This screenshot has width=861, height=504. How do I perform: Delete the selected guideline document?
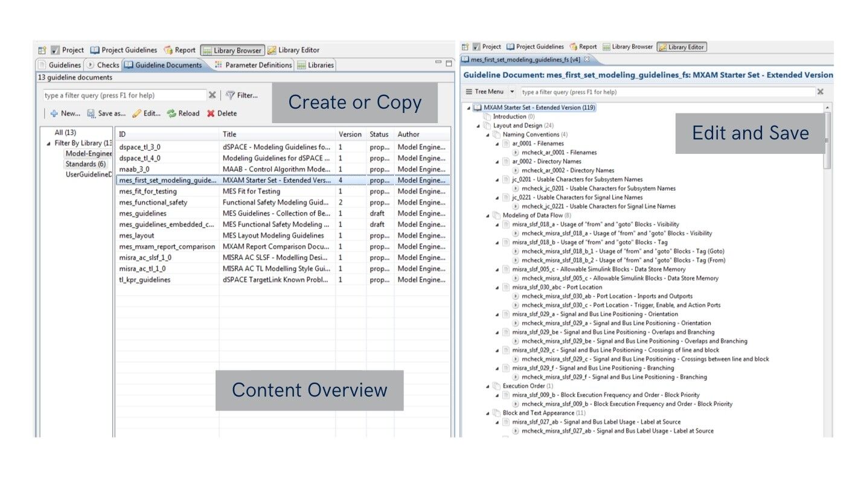coord(222,113)
